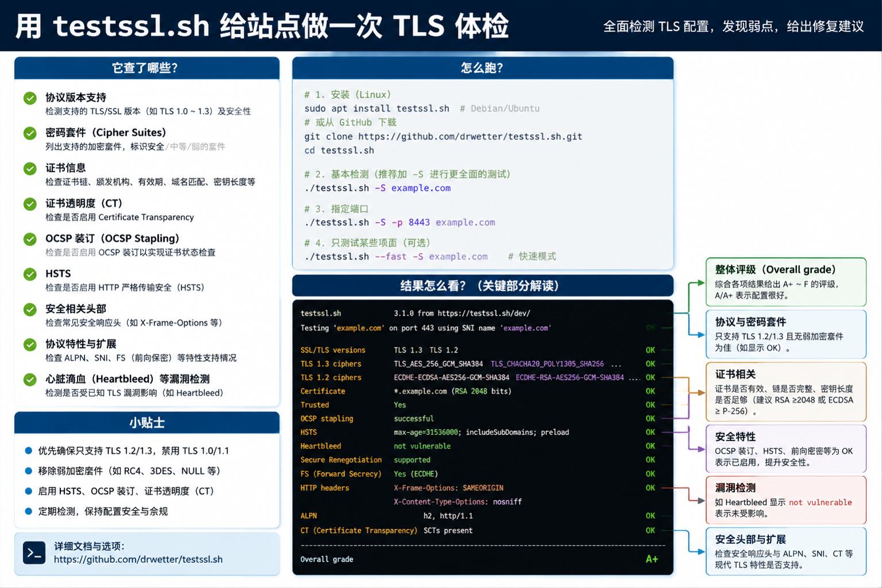The image size is (882, 588).
Task: Select the "max-age=31536000; includeSubDomains; preload" value
Action: click(x=481, y=432)
